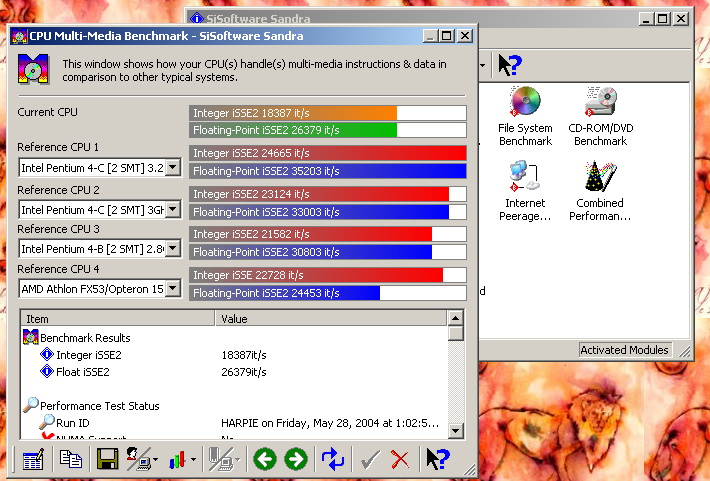Open Combined Performance module in Sandra window
Image resolution: width=710 pixels, height=481 pixels.
point(600,191)
